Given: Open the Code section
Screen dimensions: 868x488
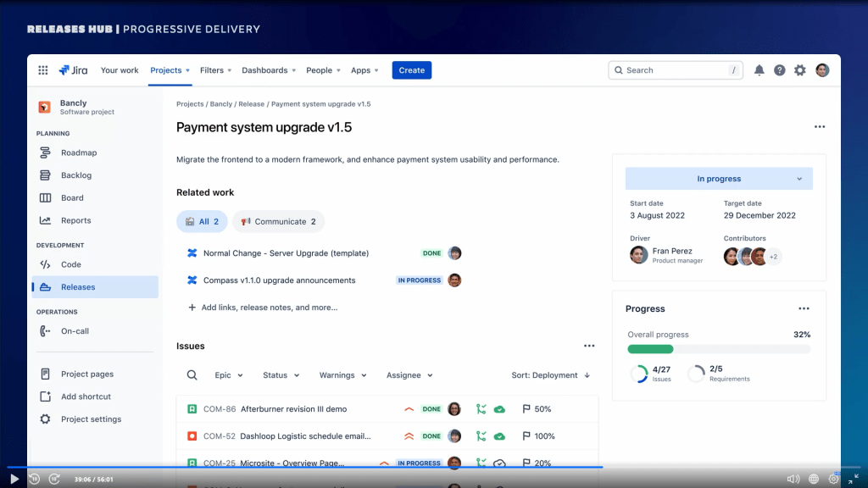Looking at the screenshot, I should pyautogui.click(x=70, y=264).
